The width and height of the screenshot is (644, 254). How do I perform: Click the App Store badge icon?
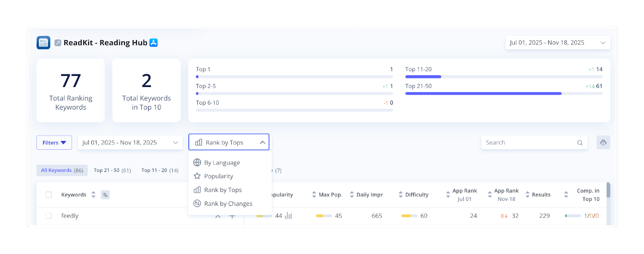(x=153, y=43)
